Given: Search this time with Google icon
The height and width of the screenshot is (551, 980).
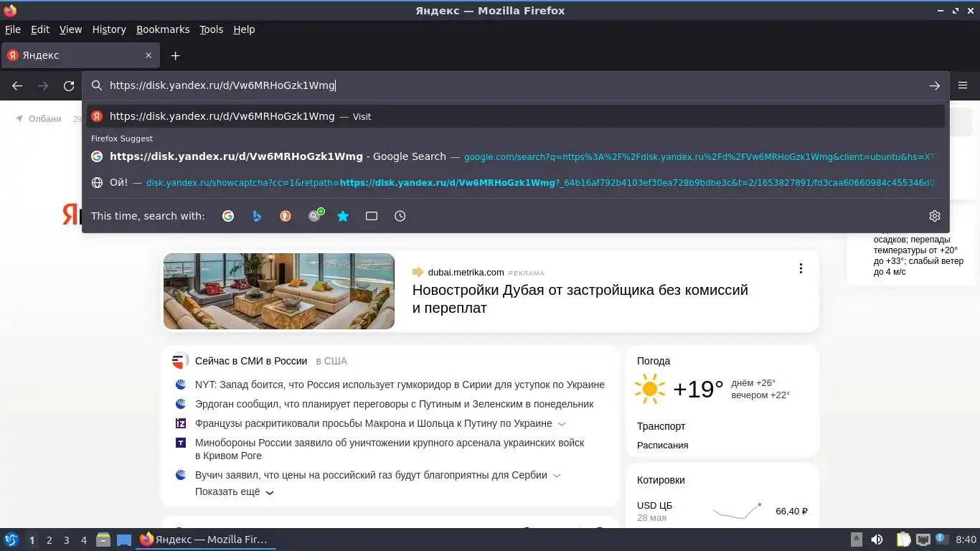Looking at the screenshot, I should click(228, 216).
